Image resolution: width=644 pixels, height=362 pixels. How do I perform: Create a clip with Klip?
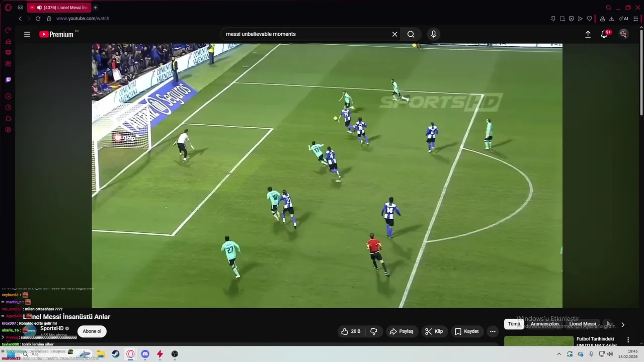(434, 331)
